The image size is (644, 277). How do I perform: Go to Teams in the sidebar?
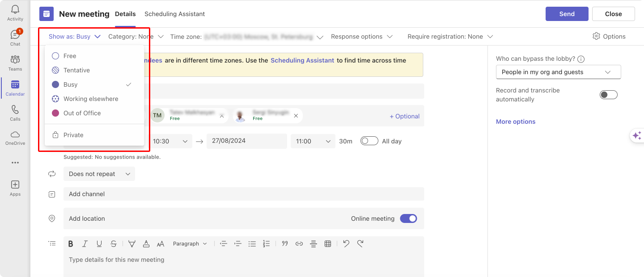point(15,59)
